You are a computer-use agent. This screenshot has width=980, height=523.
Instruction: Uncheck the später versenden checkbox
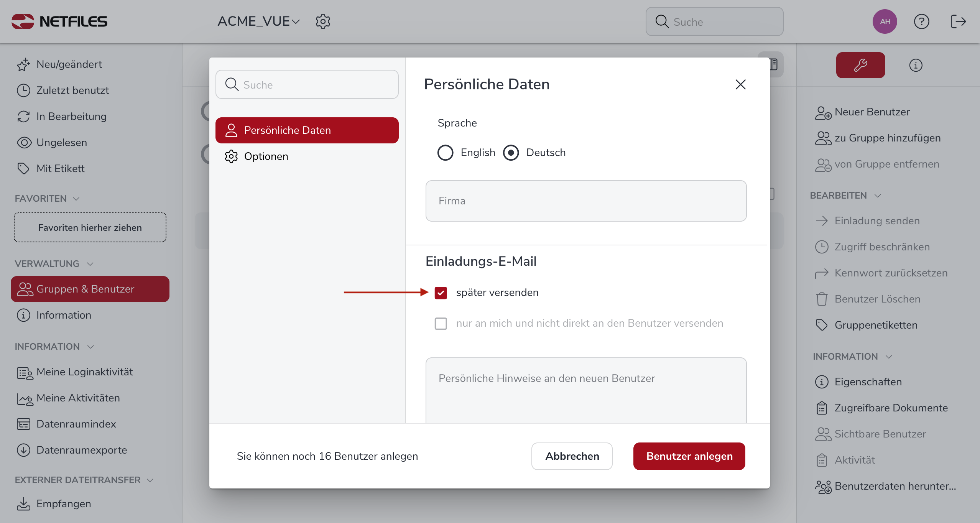[441, 293]
